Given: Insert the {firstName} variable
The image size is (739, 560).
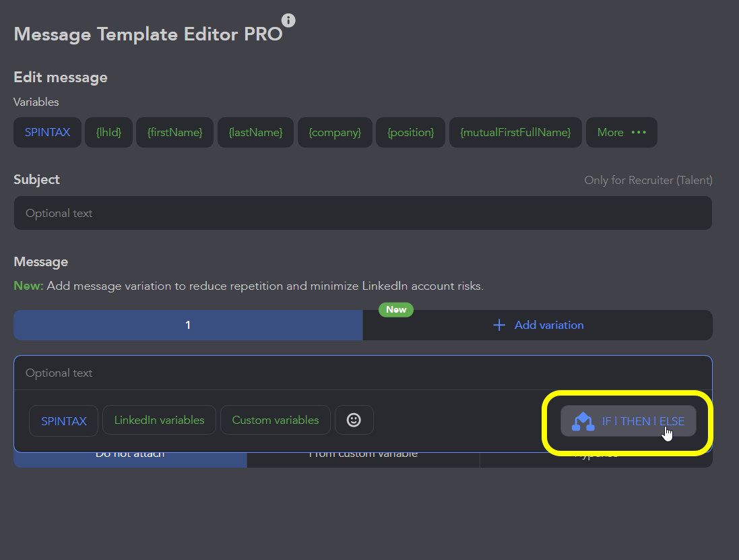Looking at the screenshot, I should 174,133.
